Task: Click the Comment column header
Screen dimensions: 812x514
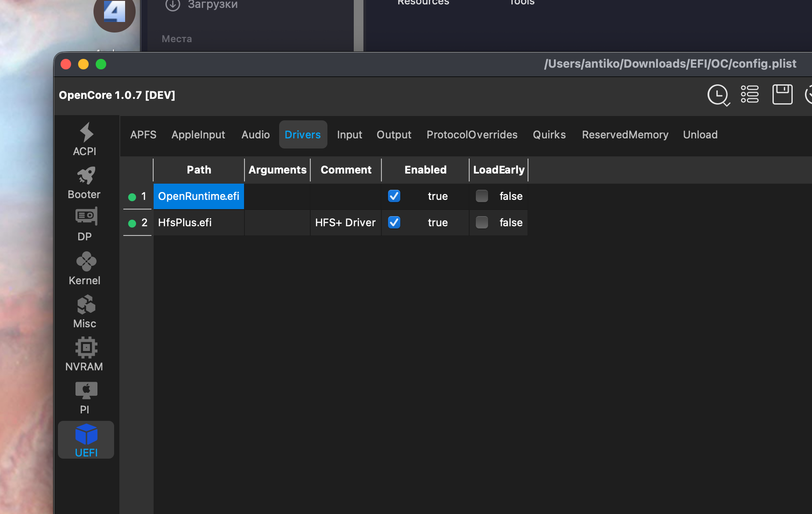Action: click(346, 170)
